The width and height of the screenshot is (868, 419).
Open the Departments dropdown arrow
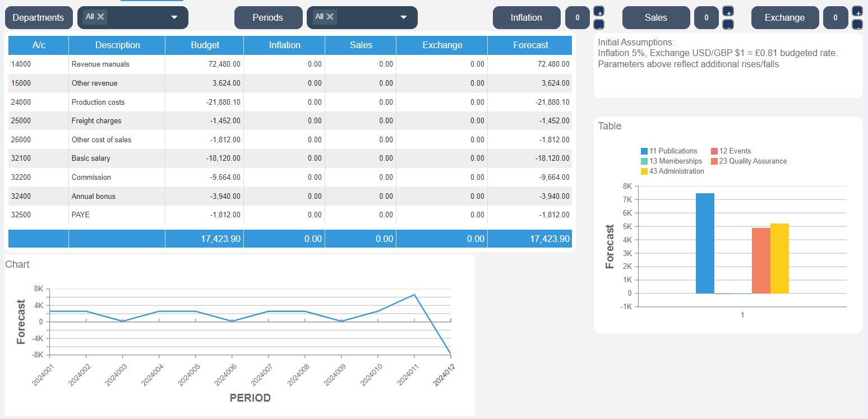click(x=174, y=17)
